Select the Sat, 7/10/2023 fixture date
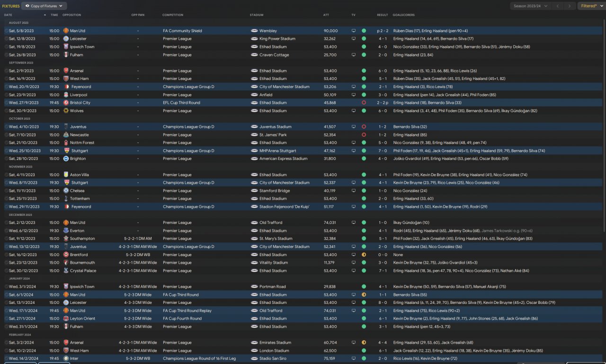 23,135
